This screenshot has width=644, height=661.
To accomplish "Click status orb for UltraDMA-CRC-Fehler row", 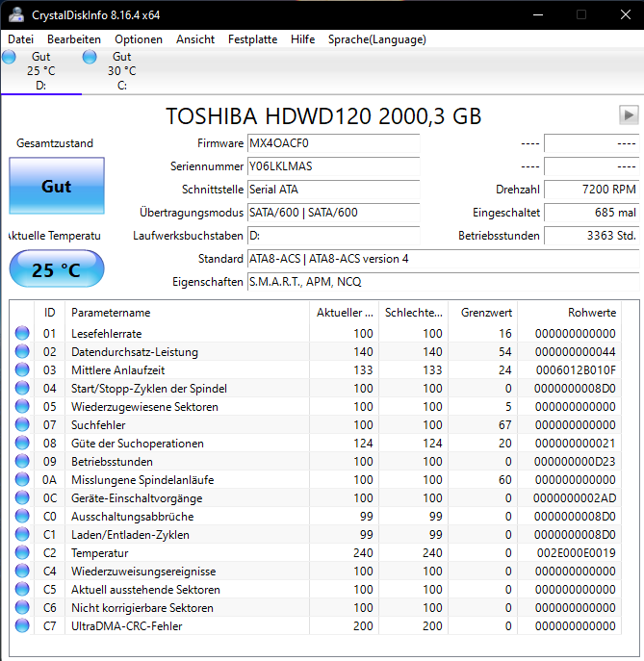I will coord(22,625).
